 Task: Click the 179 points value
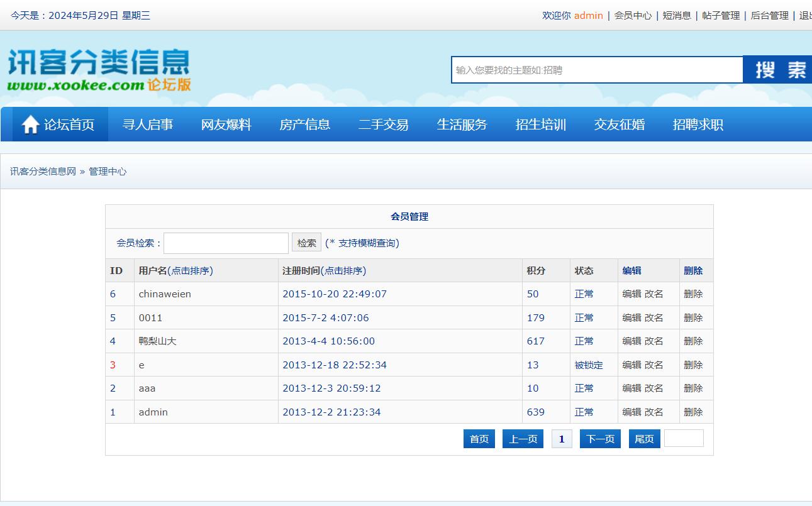pos(536,318)
